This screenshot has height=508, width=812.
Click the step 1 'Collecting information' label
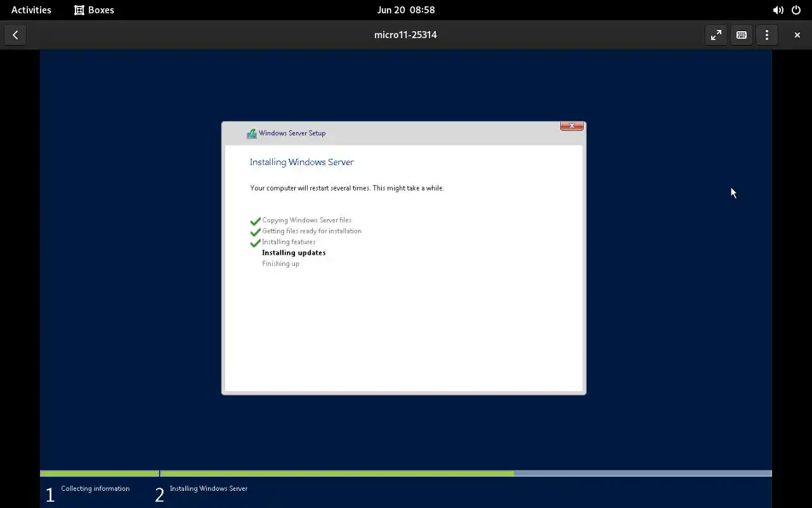[95, 489]
